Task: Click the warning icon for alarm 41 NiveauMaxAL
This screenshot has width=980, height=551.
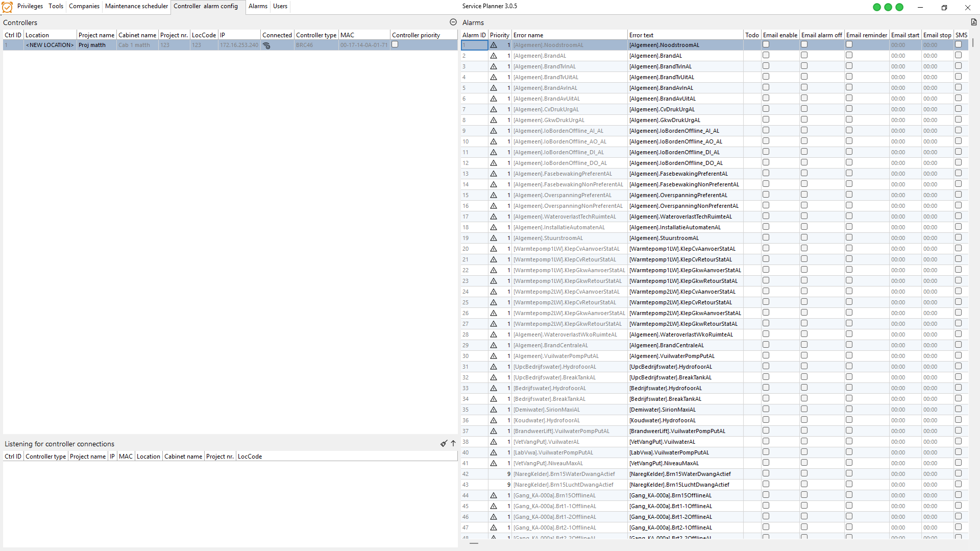Action: point(494,463)
